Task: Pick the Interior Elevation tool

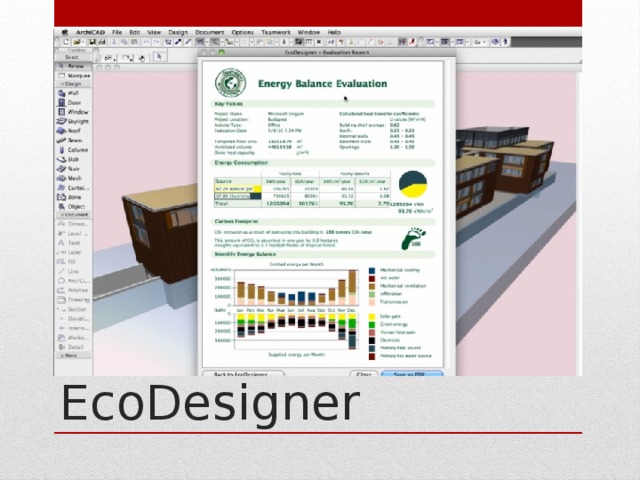Action: click(x=73, y=328)
